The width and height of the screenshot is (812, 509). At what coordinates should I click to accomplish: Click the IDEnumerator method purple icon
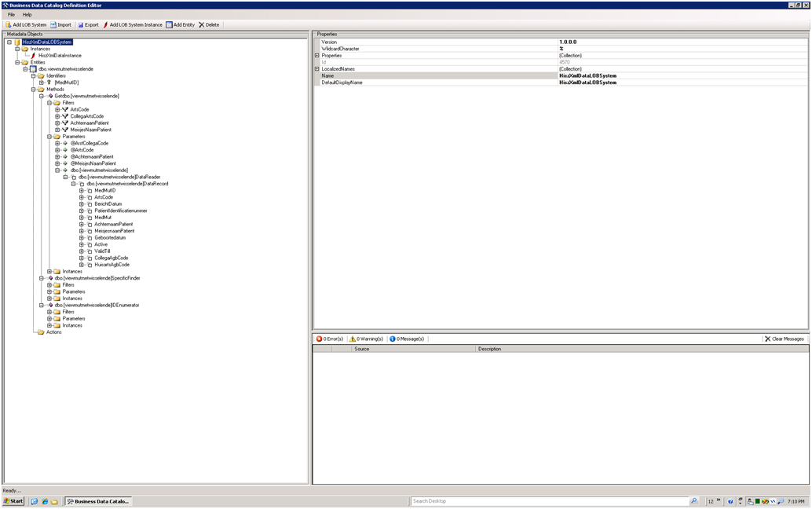50,305
